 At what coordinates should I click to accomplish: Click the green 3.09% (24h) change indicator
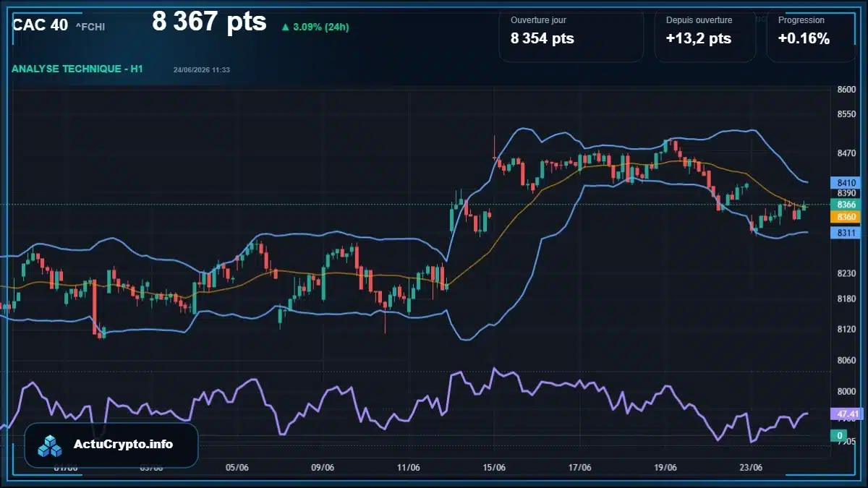[x=315, y=27]
